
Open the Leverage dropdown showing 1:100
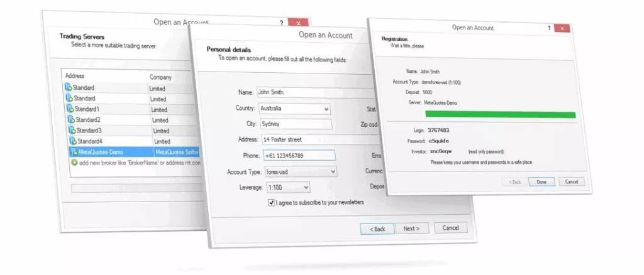coord(287,187)
